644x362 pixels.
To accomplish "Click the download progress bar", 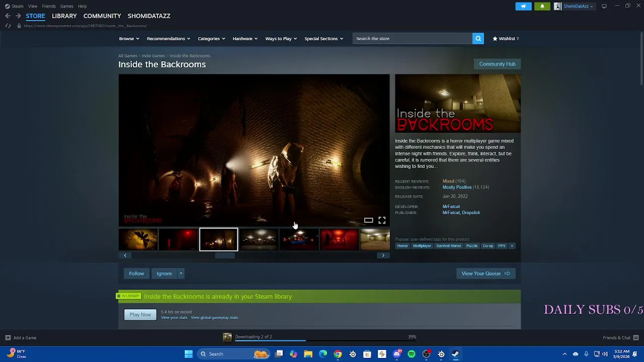I will pyautogui.click(x=326, y=340).
